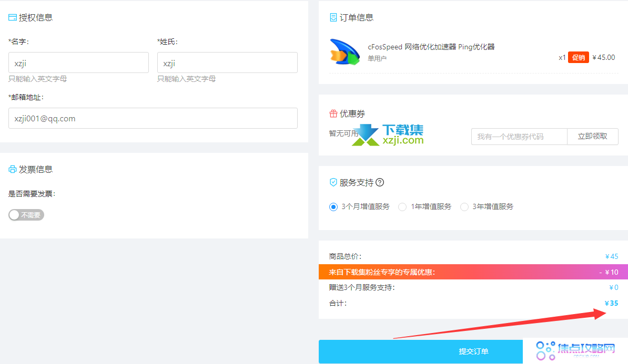Click the ¥45 subtotal amount
Screen dimensions: 628x364
point(612,256)
